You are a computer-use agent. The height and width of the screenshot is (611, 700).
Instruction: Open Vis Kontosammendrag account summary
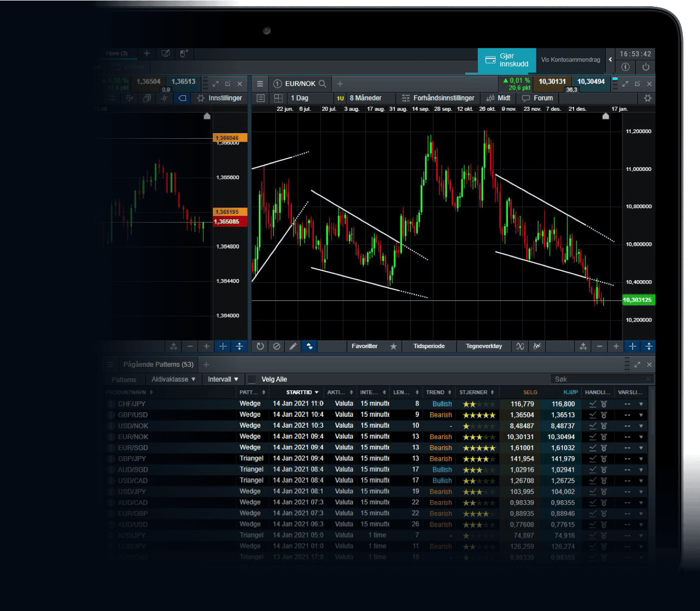[x=570, y=60]
